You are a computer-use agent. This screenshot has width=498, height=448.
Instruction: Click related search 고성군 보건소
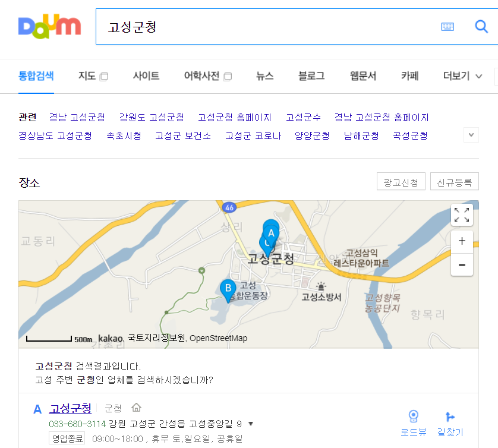coord(183,136)
